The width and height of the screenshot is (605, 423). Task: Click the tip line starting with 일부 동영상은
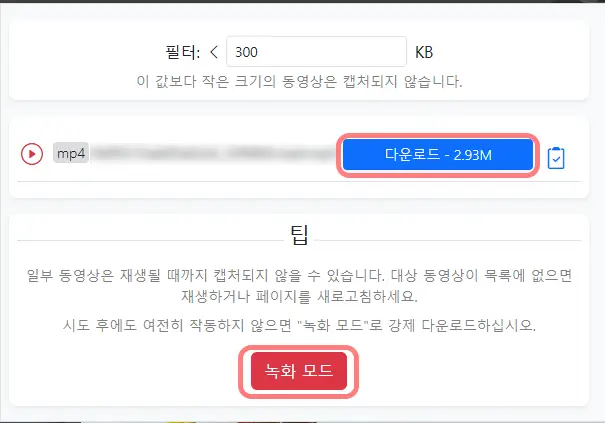(299, 276)
